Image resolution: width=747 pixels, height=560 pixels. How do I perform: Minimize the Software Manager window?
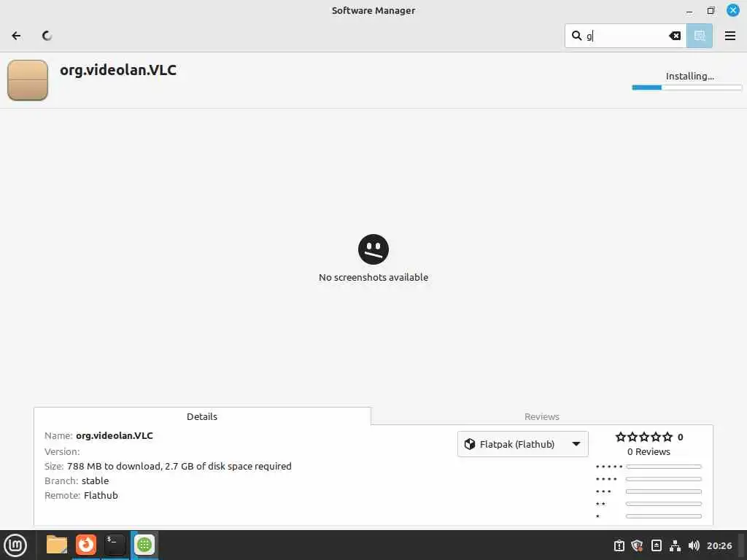(x=689, y=10)
